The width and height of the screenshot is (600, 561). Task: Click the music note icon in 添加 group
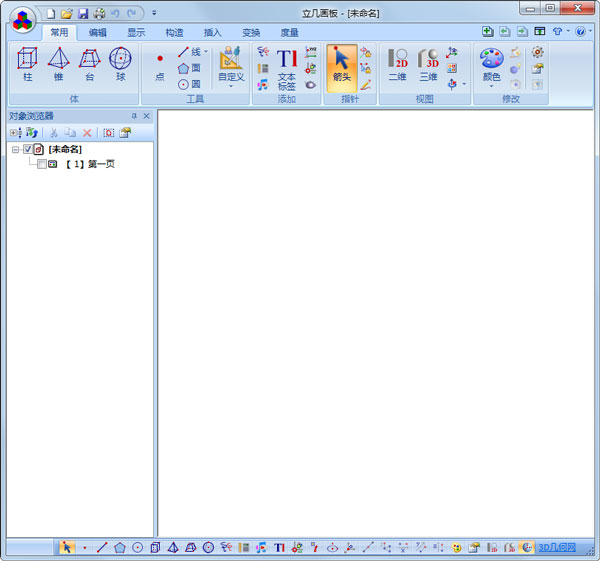(262, 85)
